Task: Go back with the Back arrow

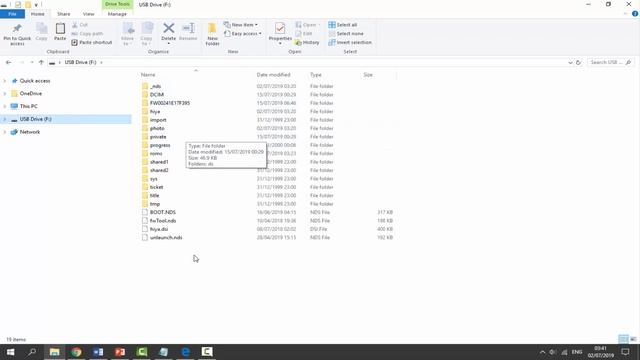Action: pyautogui.click(x=9, y=62)
